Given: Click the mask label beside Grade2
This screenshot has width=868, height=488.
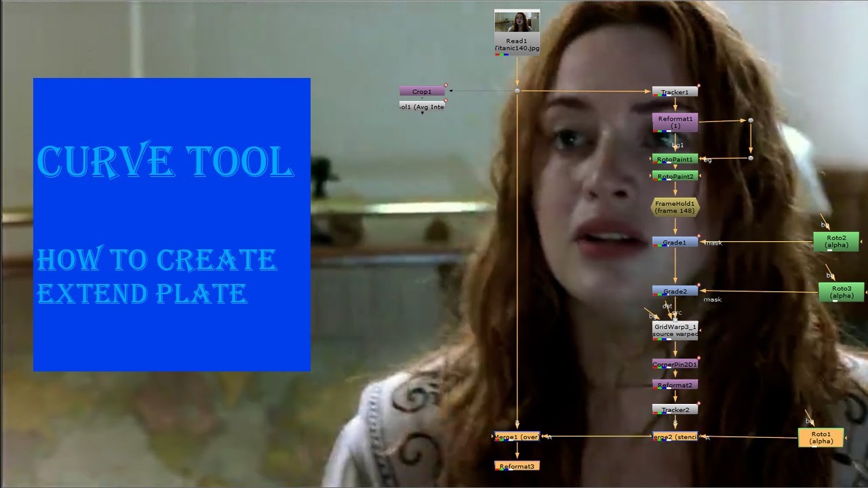Looking at the screenshot, I should click(x=712, y=299).
